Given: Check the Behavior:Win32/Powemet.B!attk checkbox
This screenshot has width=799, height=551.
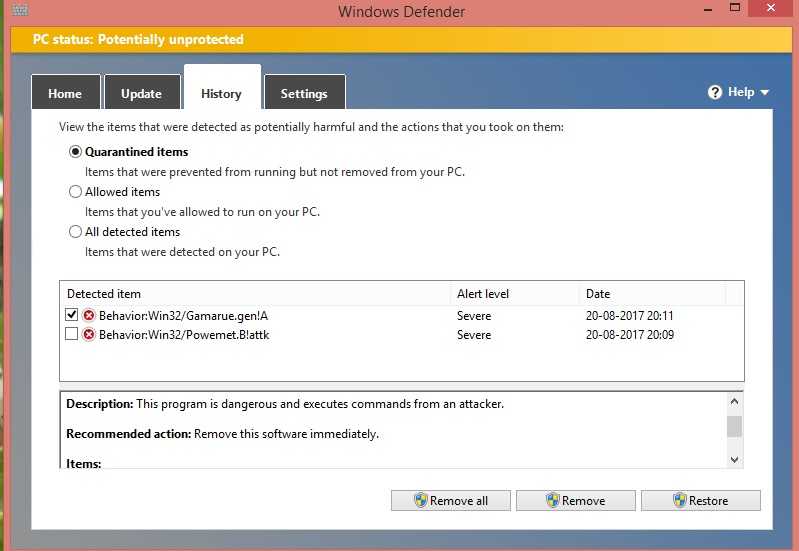Looking at the screenshot, I should click(71, 335).
